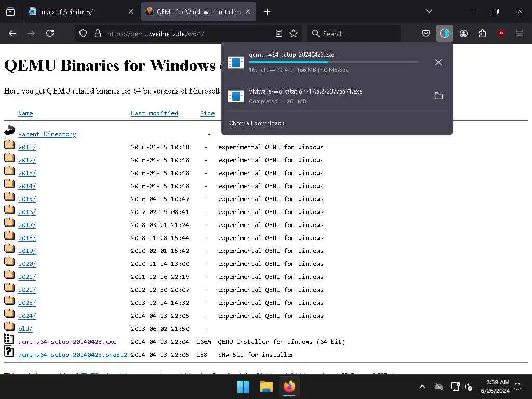This screenshot has width=532, height=399.
Task: Click the folder icon beside 2024/
Action: (x=9, y=313)
